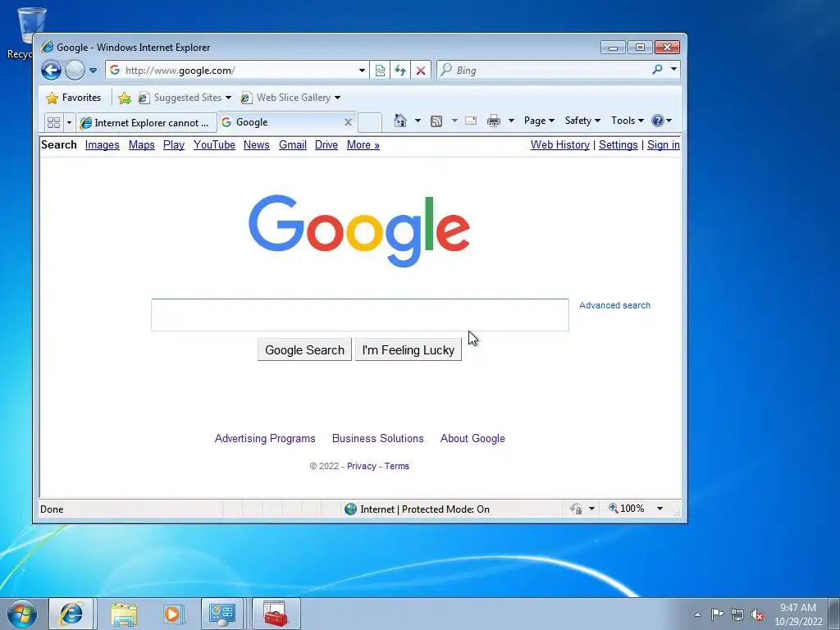Click the Google Search button
This screenshot has height=630, width=840.
tap(304, 349)
